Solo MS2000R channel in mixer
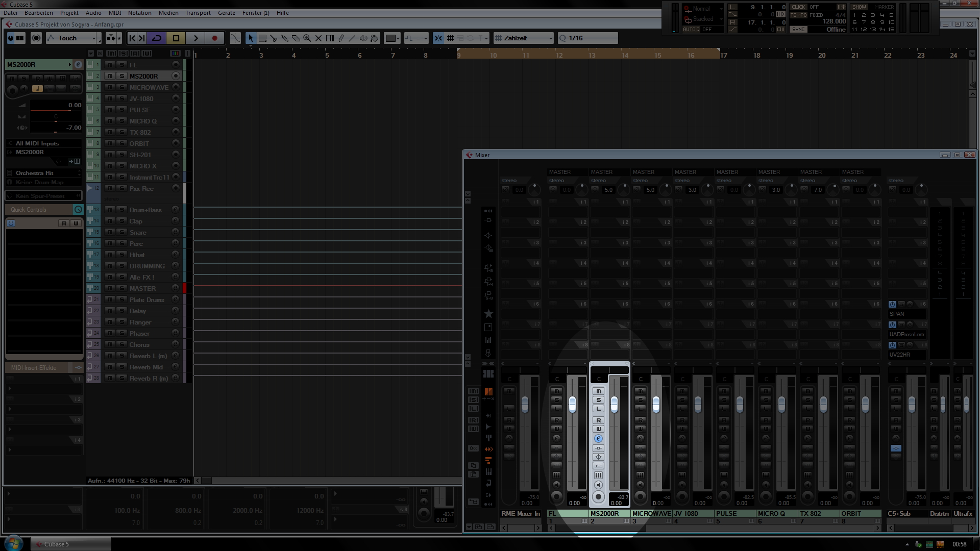 (x=599, y=400)
